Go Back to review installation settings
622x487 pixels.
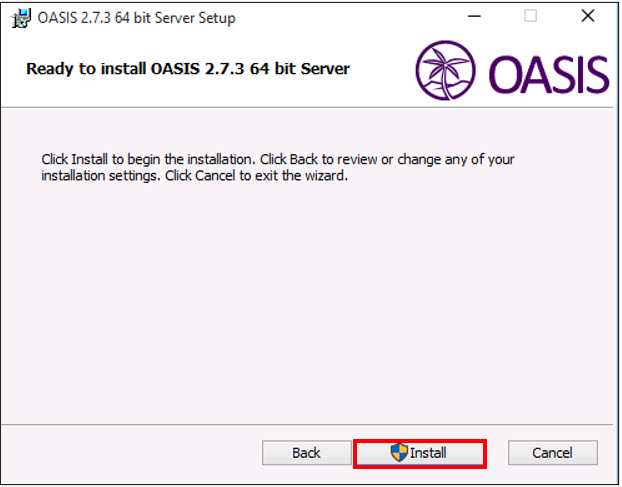pyautogui.click(x=306, y=453)
